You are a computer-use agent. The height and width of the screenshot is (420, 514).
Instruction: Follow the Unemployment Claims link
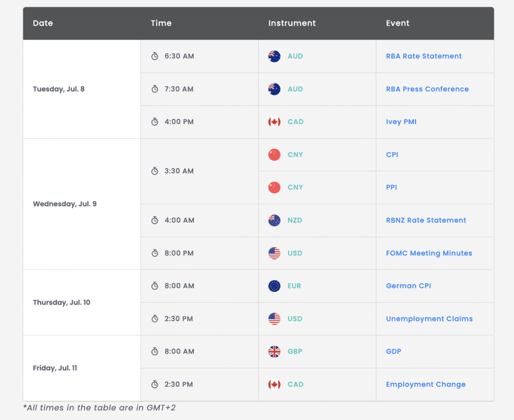click(429, 319)
